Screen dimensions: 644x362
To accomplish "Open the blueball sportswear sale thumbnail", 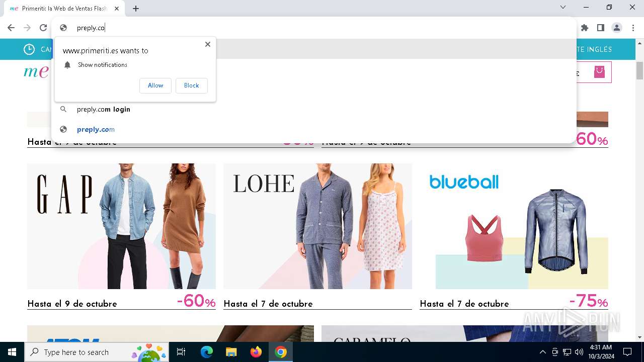I will tap(514, 226).
